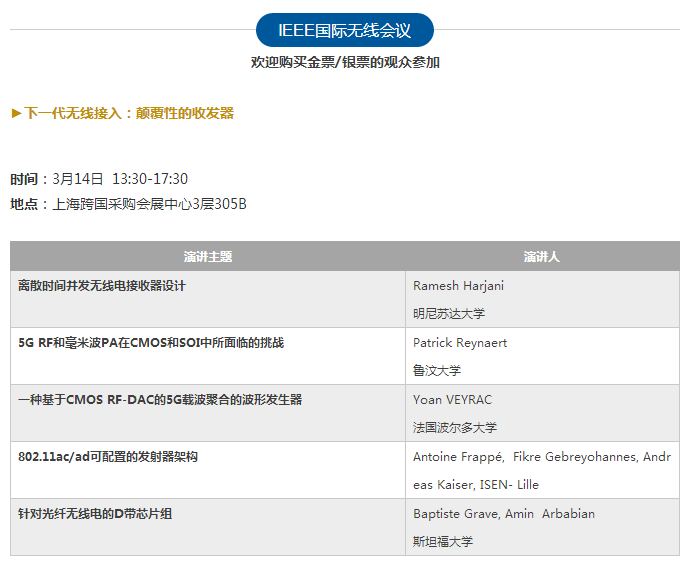Click speakers Baptiste Grave, Amin Arbabian

tap(504, 514)
